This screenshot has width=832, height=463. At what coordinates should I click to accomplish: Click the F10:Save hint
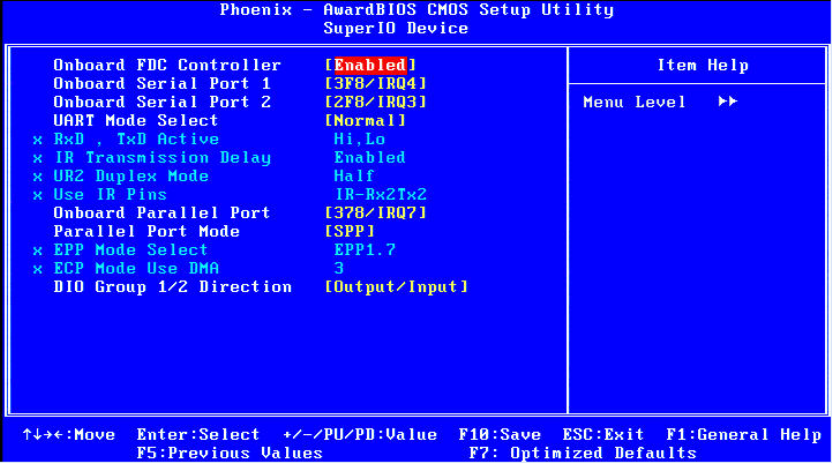[500, 435]
